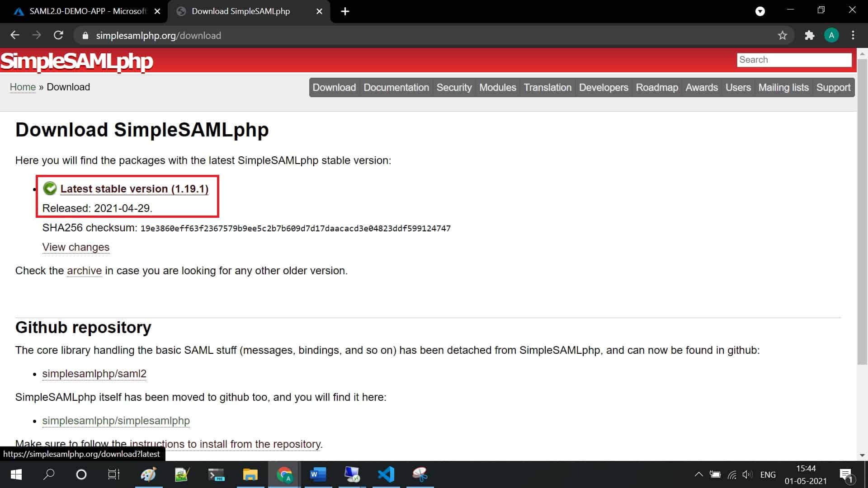Click the Home breadcrumb link
The width and height of the screenshot is (868, 488).
(x=23, y=87)
